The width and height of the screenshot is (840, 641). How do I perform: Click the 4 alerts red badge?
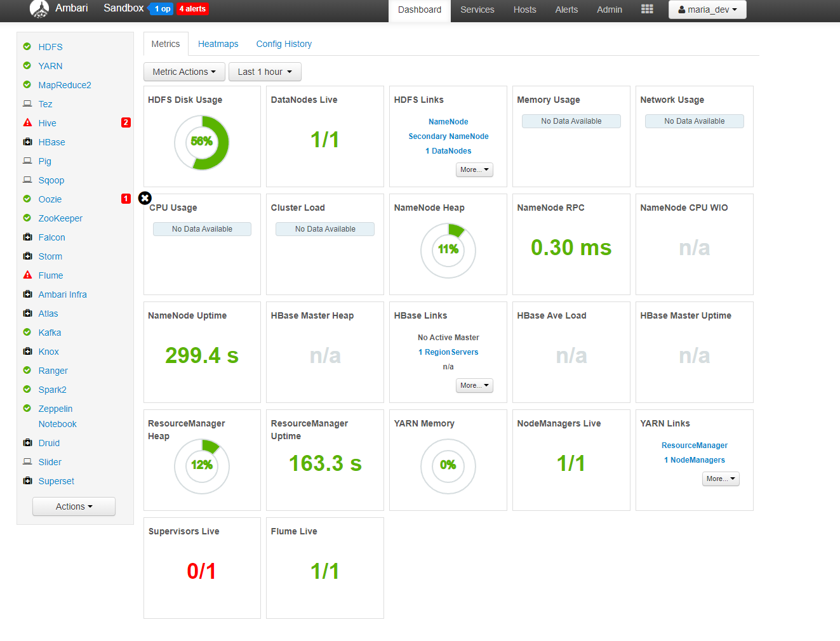pos(193,9)
